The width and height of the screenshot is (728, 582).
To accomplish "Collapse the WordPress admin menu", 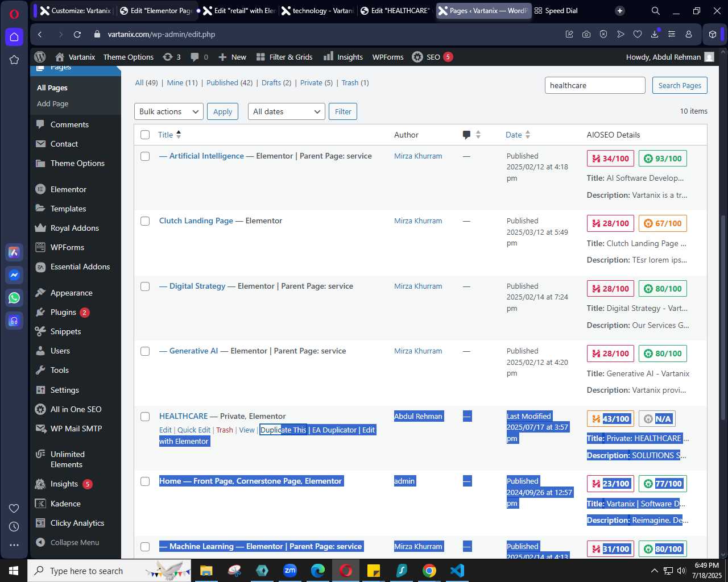I will coord(68,542).
